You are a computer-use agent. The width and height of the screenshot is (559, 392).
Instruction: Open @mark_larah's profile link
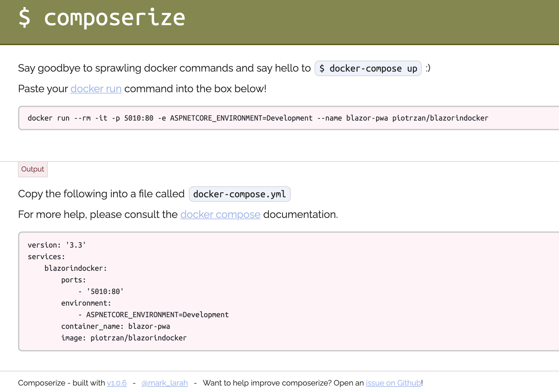click(164, 383)
